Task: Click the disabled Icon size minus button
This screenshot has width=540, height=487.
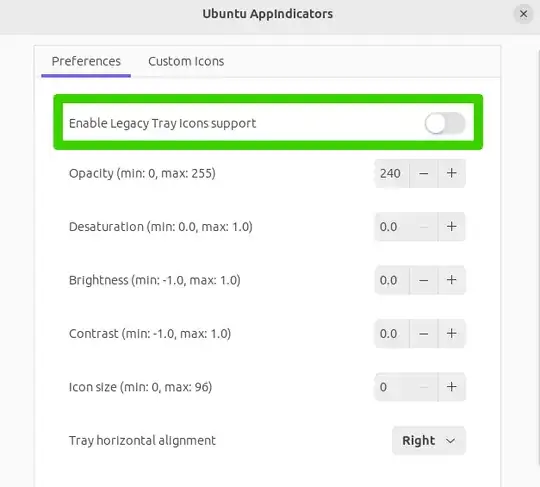Action: click(424, 387)
